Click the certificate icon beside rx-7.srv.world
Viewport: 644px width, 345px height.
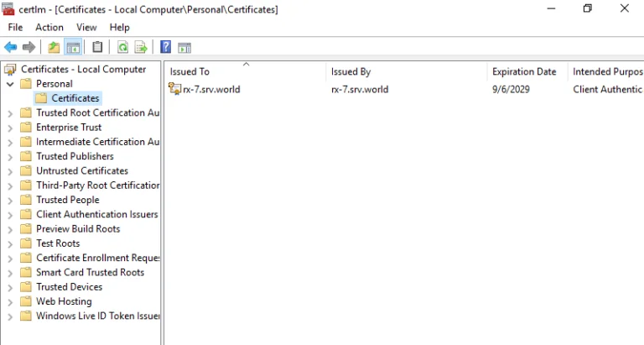[x=174, y=89]
